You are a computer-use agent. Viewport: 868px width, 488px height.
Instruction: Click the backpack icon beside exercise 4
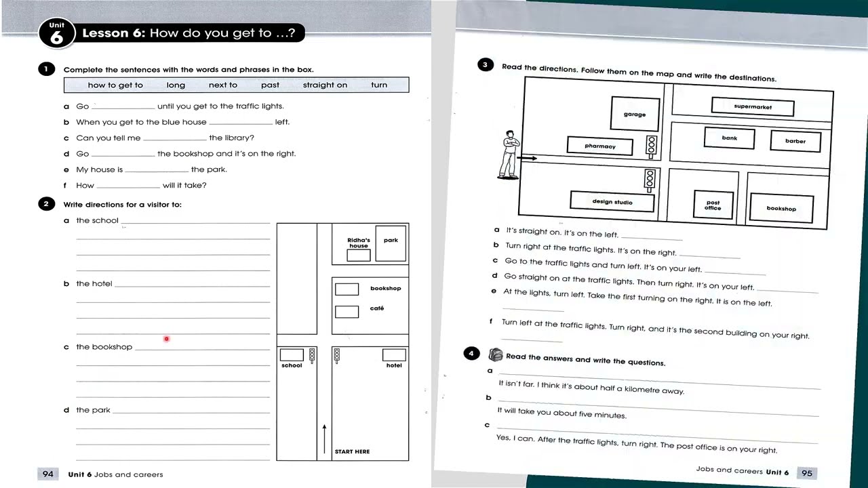click(495, 354)
